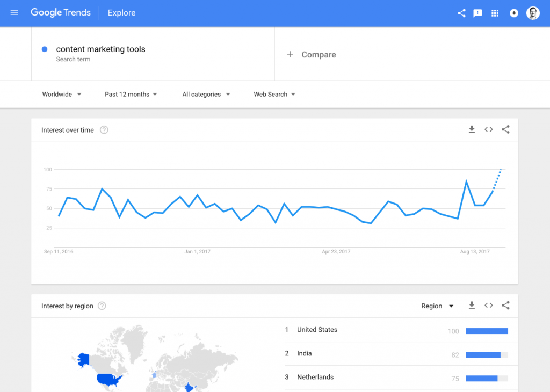The height and width of the screenshot is (392, 550).
Task: Open the navigation hamburger menu
Action: click(x=15, y=13)
